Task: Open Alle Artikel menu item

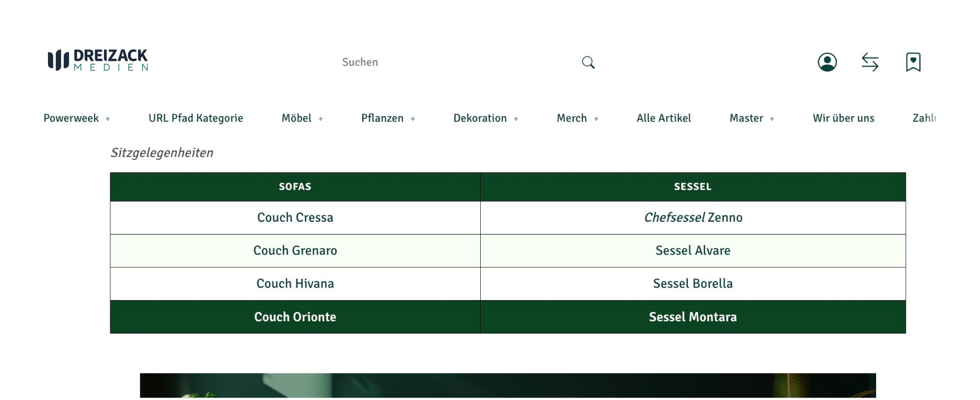Action: click(x=664, y=118)
